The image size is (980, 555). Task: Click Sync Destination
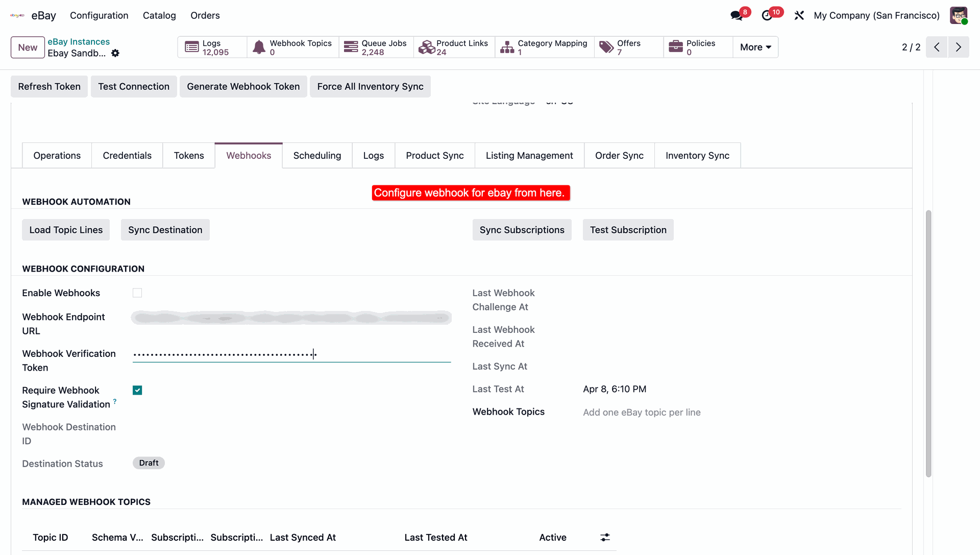(165, 230)
